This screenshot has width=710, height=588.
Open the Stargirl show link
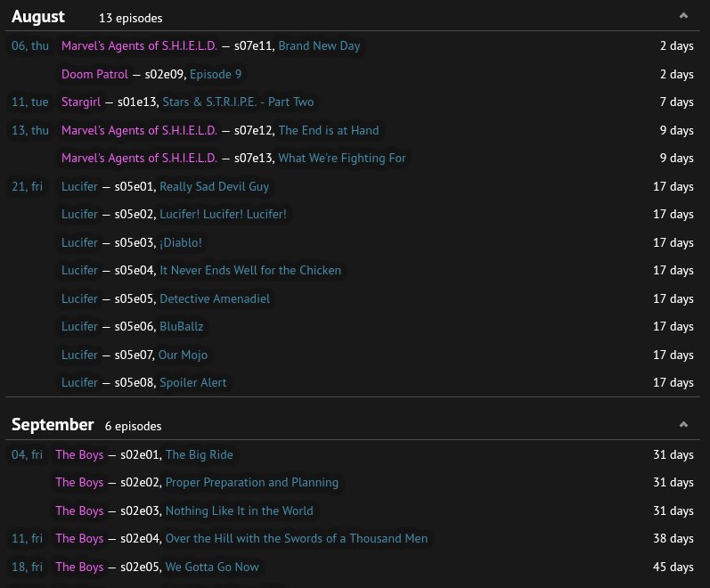pos(81,102)
